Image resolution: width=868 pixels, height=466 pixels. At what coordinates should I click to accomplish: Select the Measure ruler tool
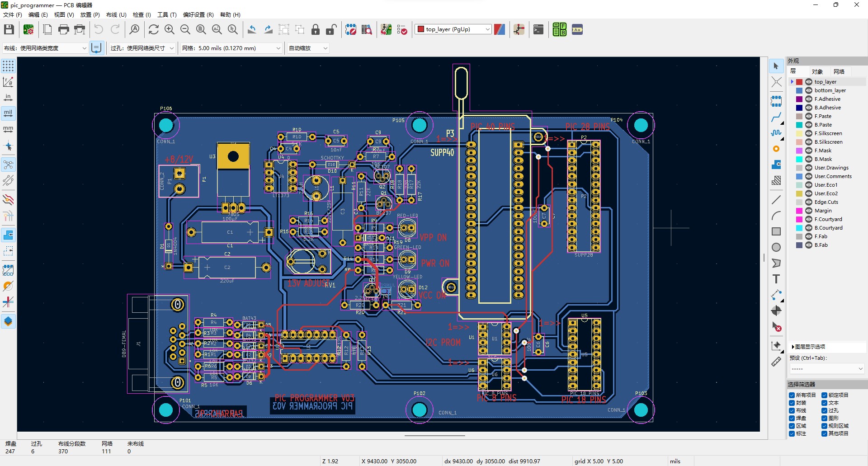point(776,362)
